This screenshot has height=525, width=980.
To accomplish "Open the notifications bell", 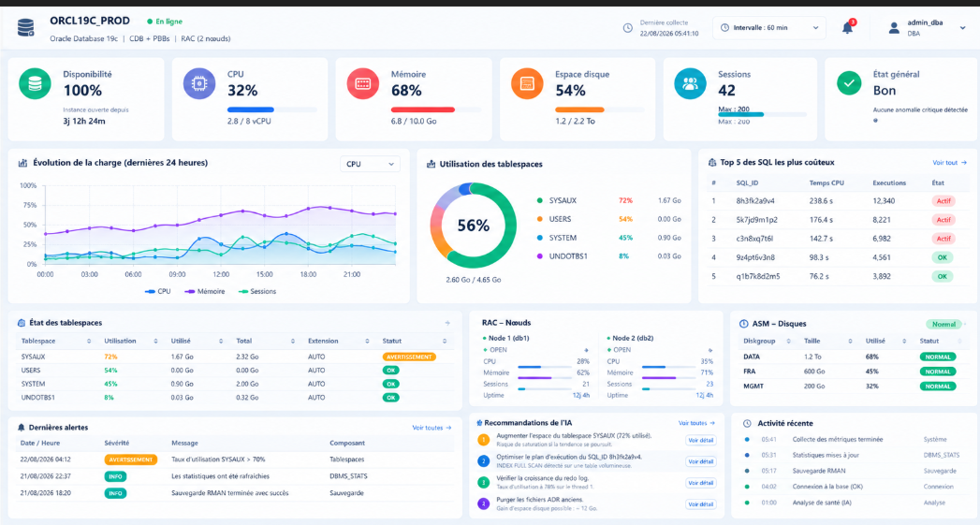I will [x=847, y=27].
